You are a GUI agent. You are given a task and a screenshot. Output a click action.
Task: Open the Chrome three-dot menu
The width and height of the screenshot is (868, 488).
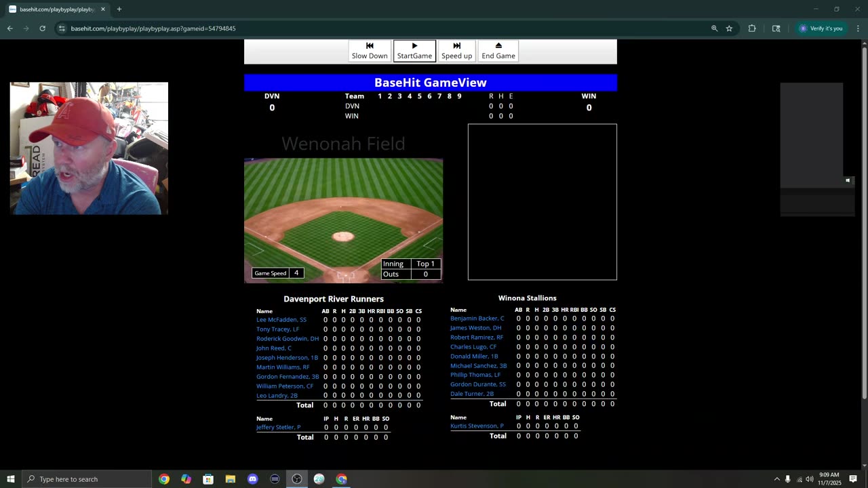point(859,28)
